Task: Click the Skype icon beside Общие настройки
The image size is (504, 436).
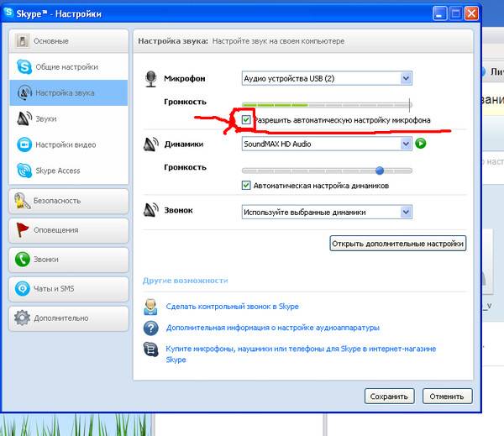Action: [x=24, y=66]
